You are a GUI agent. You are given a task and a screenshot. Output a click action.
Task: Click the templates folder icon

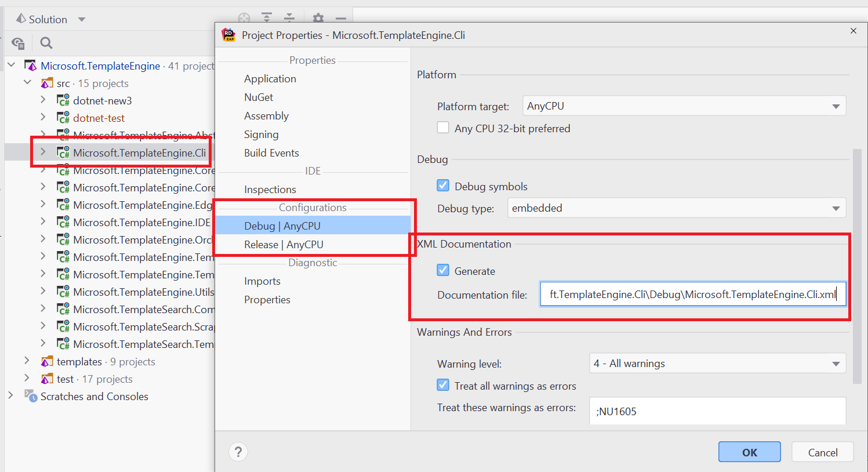(x=47, y=361)
